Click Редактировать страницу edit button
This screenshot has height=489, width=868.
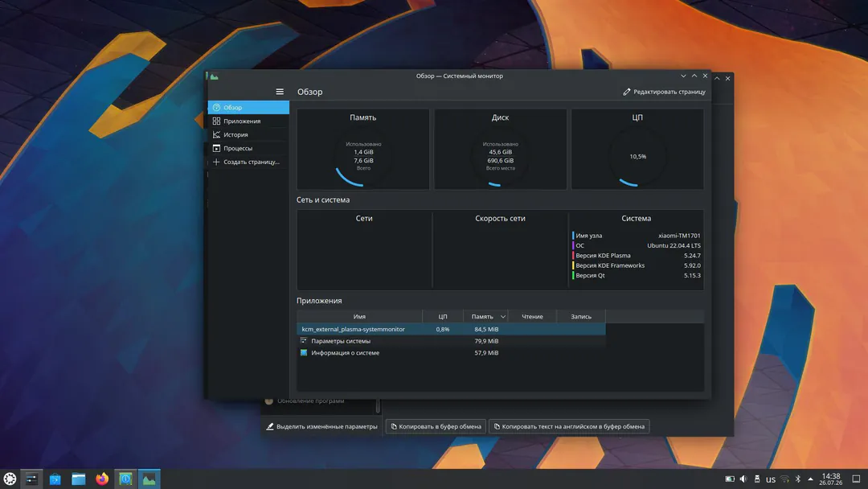pos(664,92)
